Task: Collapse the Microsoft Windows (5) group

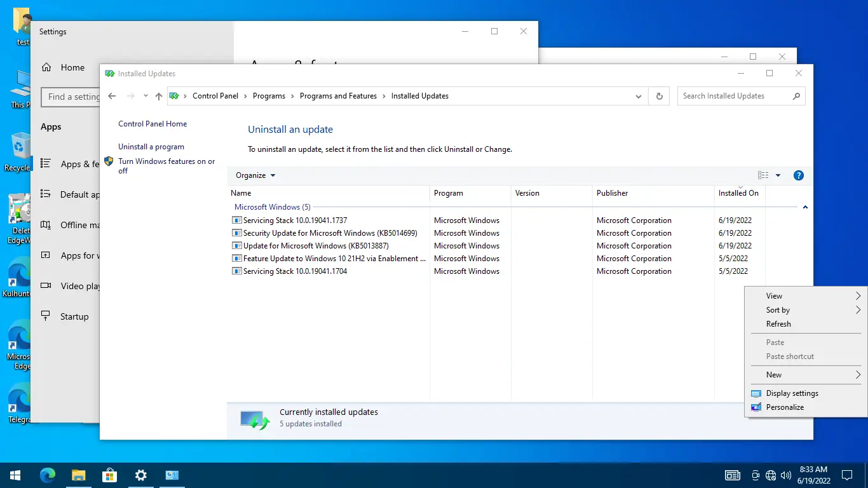Action: click(x=805, y=207)
